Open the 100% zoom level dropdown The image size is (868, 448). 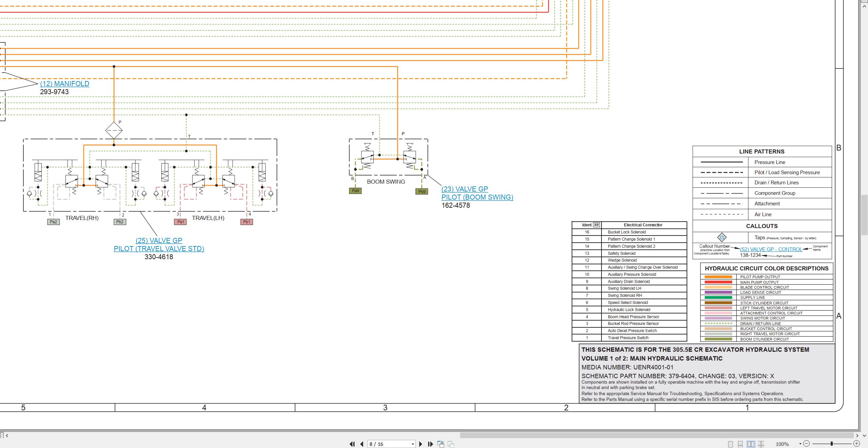tap(800, 444)
